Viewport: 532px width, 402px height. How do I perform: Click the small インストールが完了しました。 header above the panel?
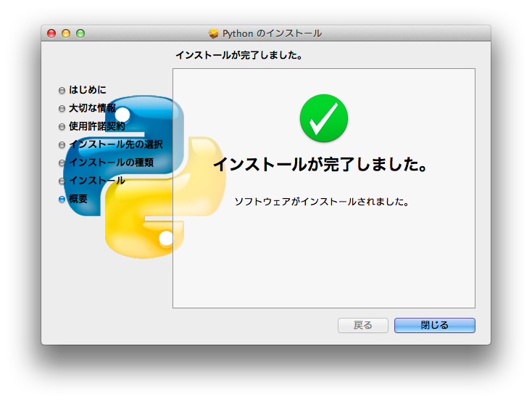[239, 55]
